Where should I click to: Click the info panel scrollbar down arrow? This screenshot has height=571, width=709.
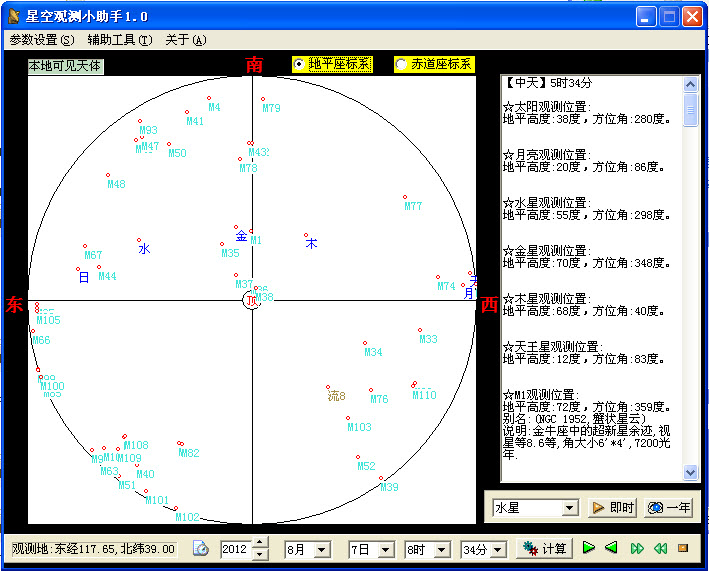pyautogui.click(x=691, y=472)
